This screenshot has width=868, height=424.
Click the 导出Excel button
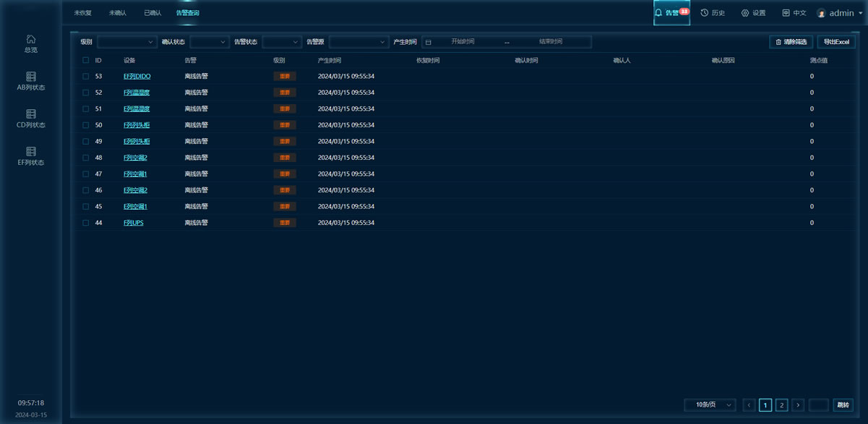point(836,42)
